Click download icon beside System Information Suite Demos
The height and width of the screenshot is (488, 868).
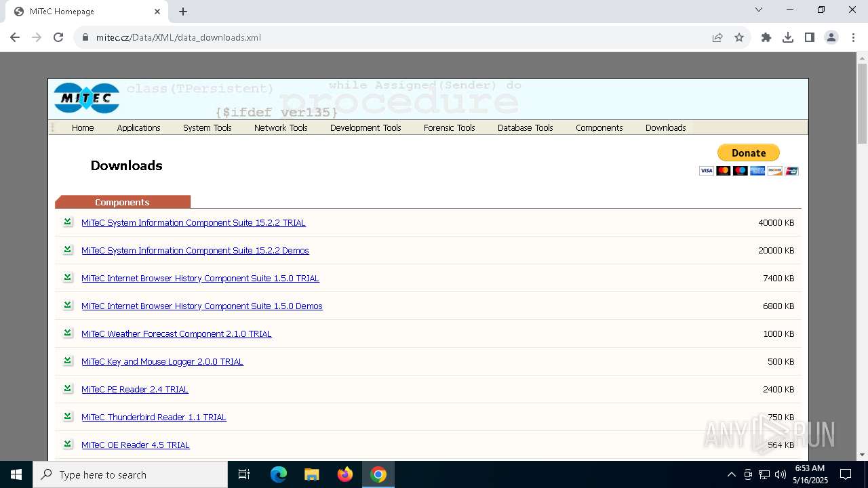click(68, 249)
